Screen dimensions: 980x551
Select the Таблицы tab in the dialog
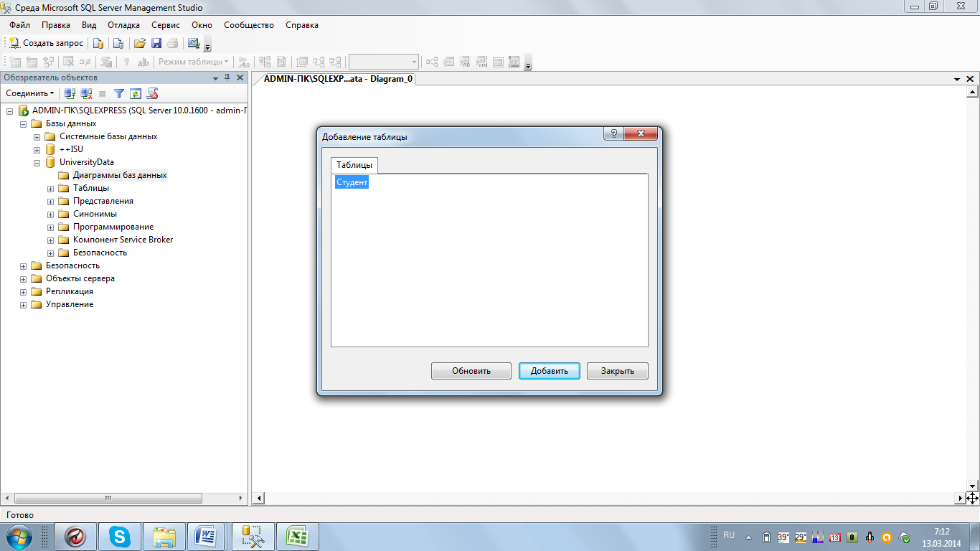(354, 165)
